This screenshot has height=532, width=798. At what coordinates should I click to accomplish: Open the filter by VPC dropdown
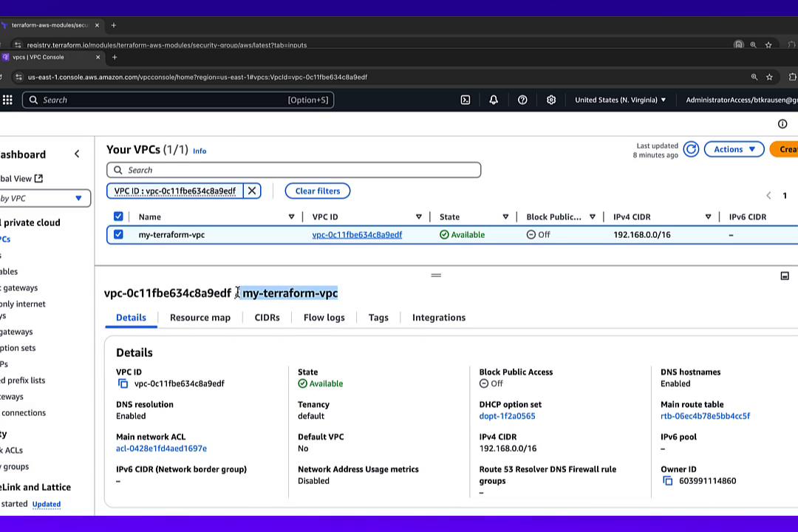click(44, 198)
